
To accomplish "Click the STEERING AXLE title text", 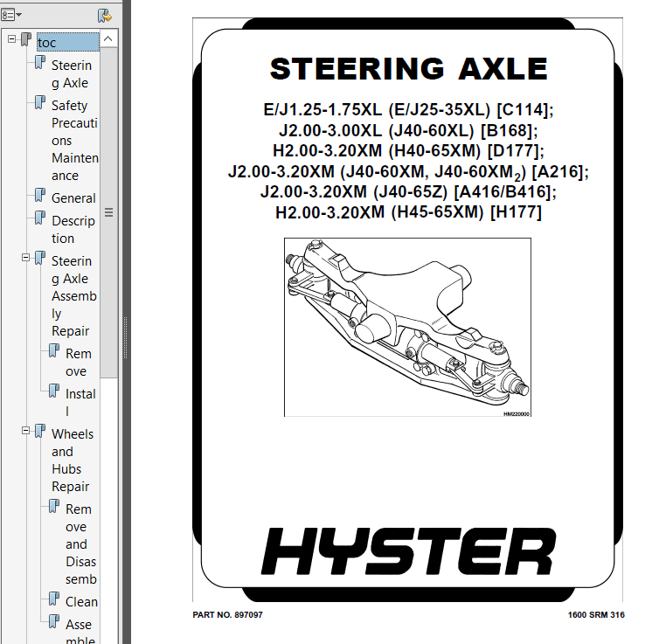I will [408, 69].
